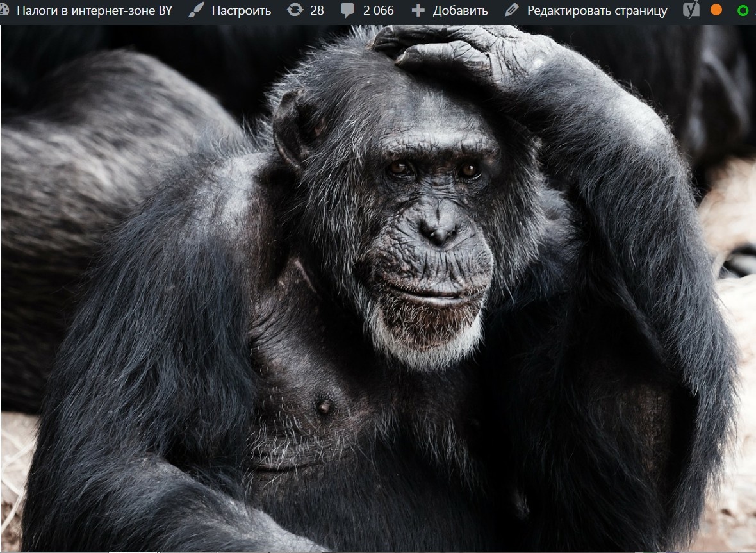Click the pencil edit-page icon
Screen dimensions: 756x553
click(x=511, y=10)
